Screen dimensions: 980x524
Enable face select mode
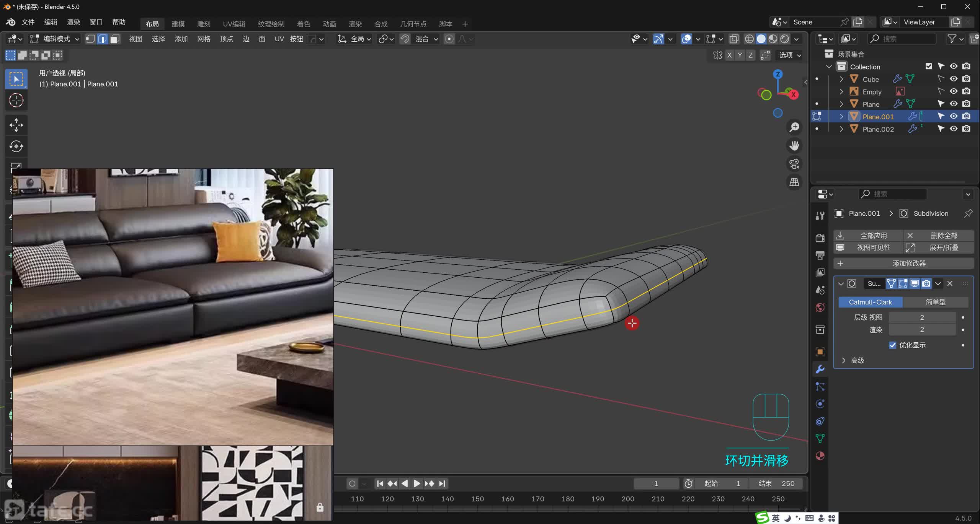[115, 39]
